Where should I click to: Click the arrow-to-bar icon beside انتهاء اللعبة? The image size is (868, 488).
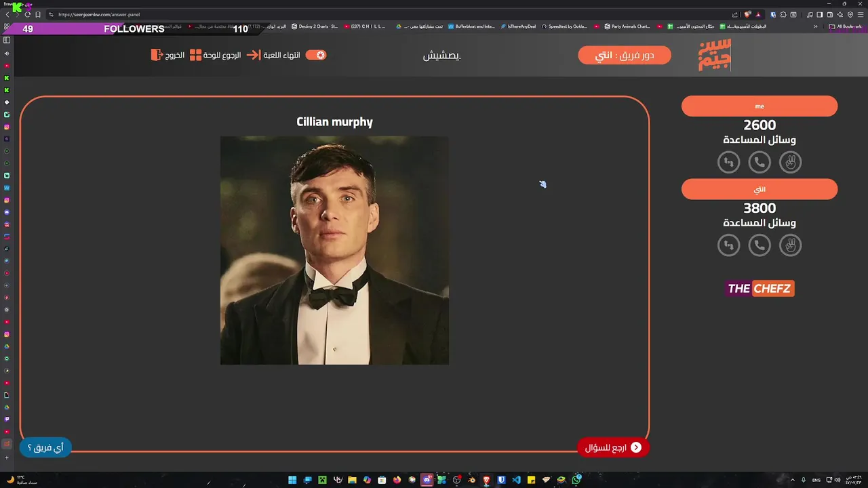coord(253,55)
